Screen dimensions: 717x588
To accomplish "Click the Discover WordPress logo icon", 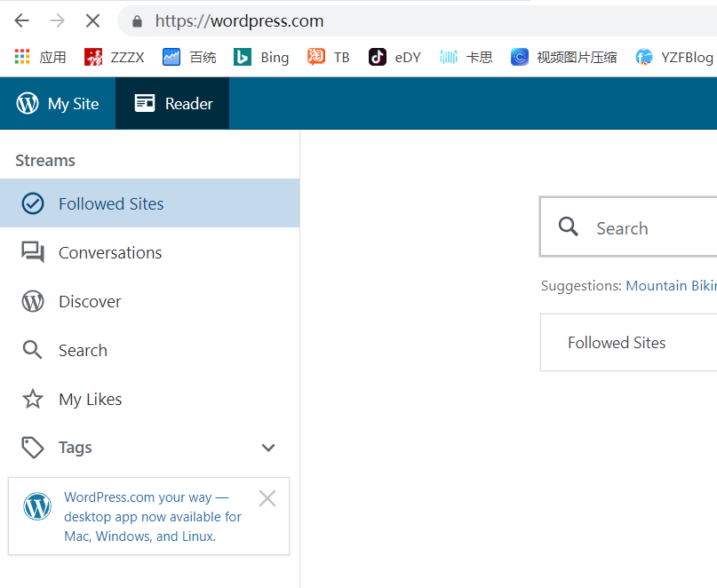I will tap(33, 301).
